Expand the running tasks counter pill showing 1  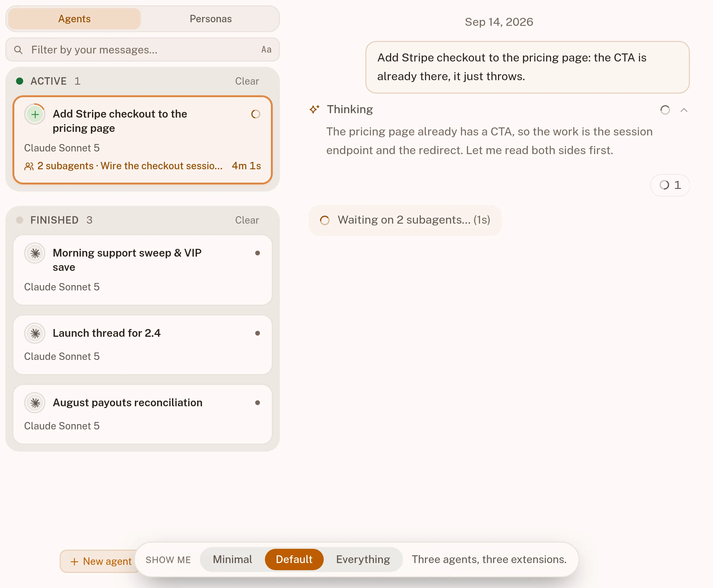(670, 185)
